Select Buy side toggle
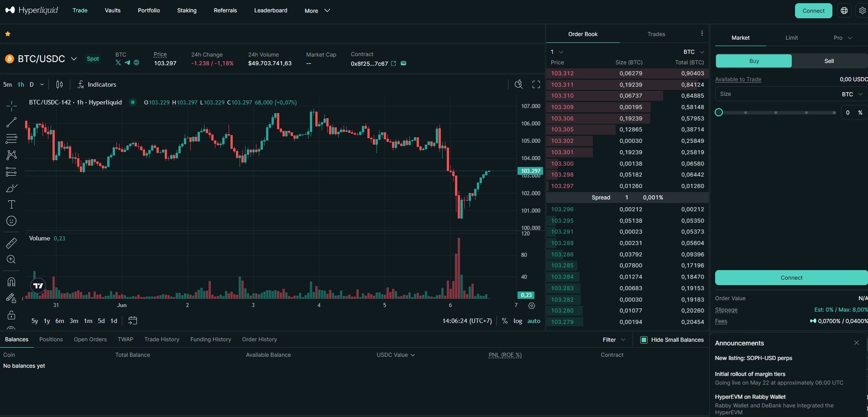The image size is (868, 417). click(x=754, y=61)
